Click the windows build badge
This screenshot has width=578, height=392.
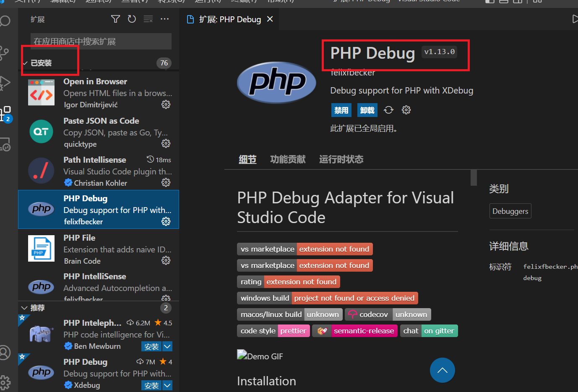point(328,298)
